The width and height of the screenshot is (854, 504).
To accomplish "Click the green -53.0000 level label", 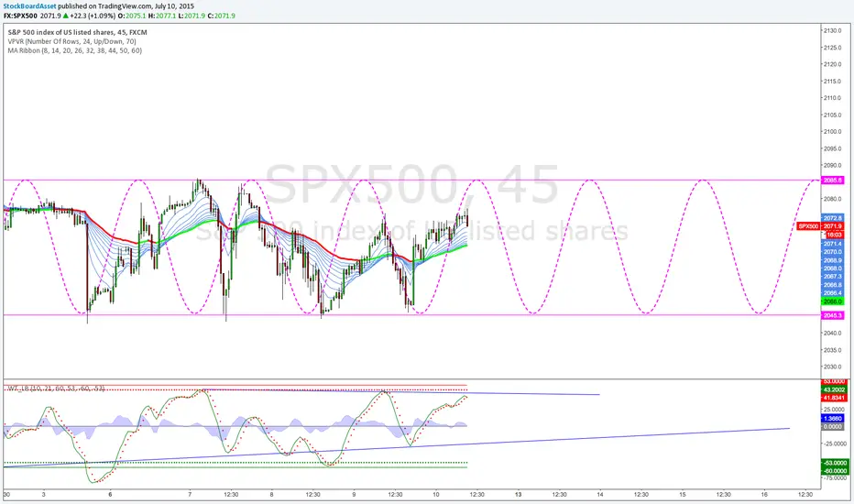I will 834,463.
